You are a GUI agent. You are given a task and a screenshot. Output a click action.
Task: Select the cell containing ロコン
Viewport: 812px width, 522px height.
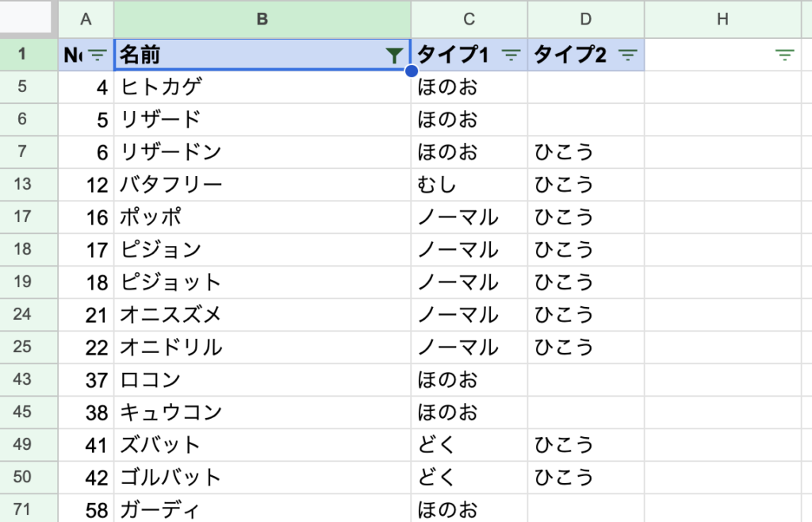pyautogui.click(x=262, y=379)
